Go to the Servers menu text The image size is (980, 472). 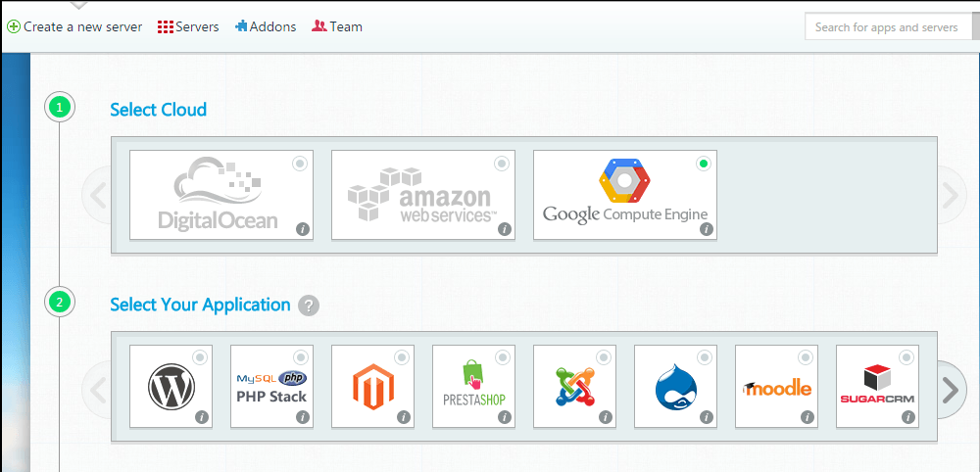[x=198, y=26]
